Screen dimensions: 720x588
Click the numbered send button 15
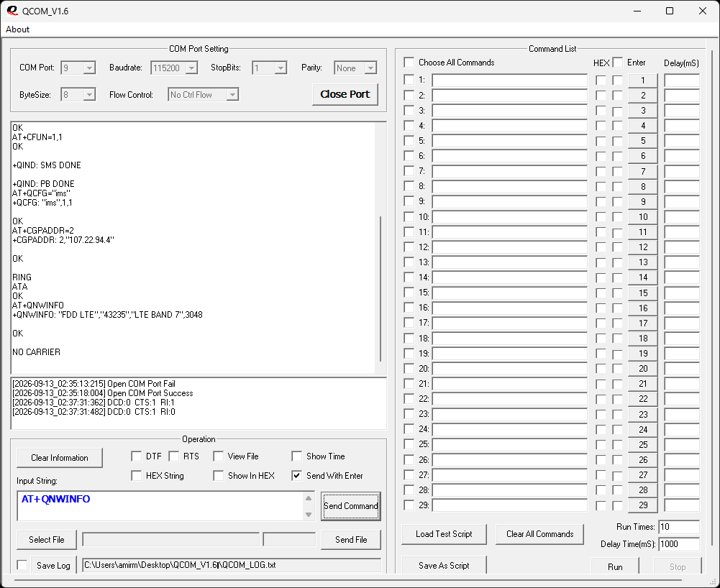[x=643, y=293]
